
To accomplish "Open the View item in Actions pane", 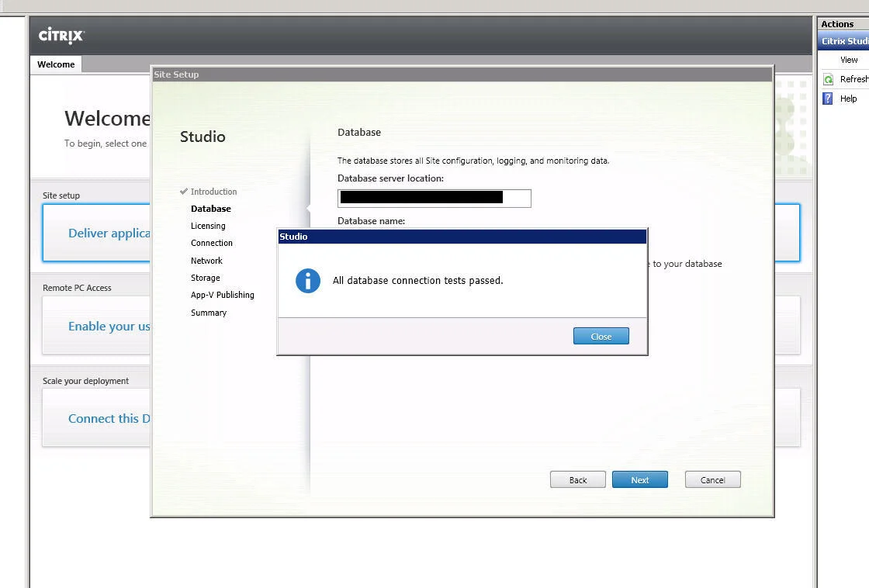I will click(x=849, y=60).
